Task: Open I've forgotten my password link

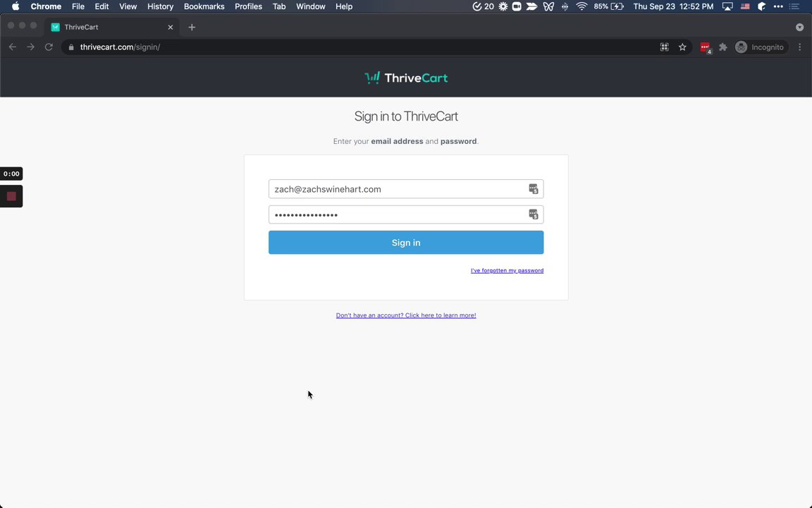Action: [507, 271]
